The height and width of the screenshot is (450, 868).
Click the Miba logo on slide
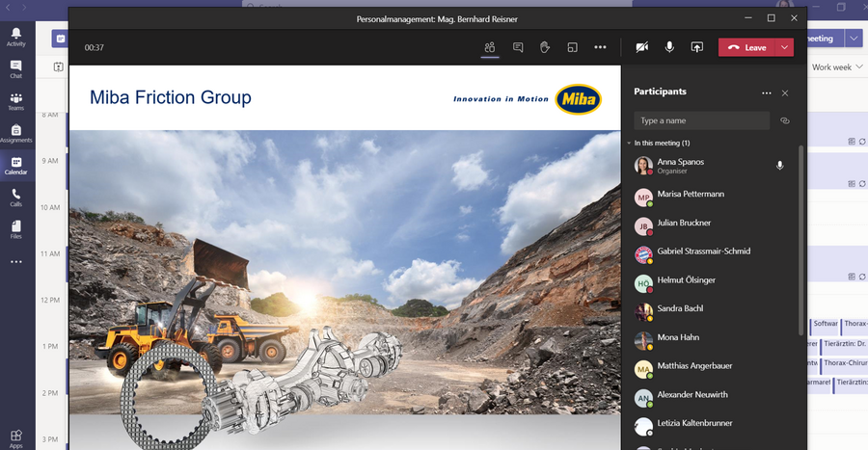(579, 99)
